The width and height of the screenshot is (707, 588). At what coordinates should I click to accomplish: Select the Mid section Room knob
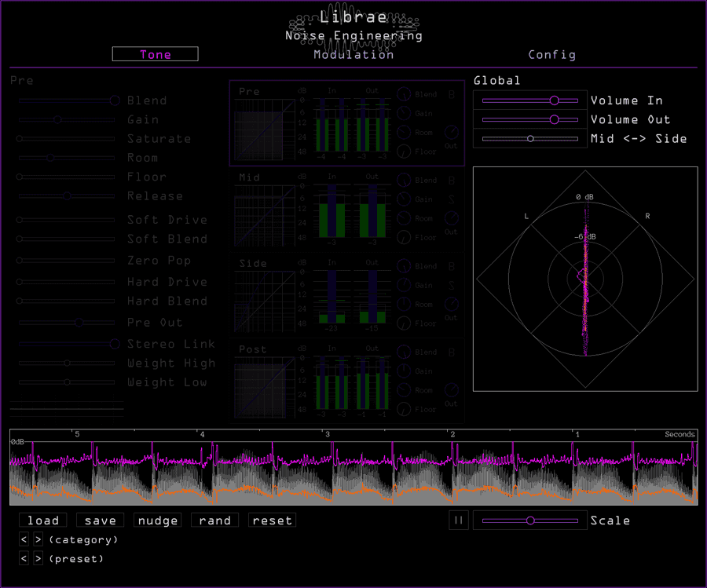[x=404, y=218]
